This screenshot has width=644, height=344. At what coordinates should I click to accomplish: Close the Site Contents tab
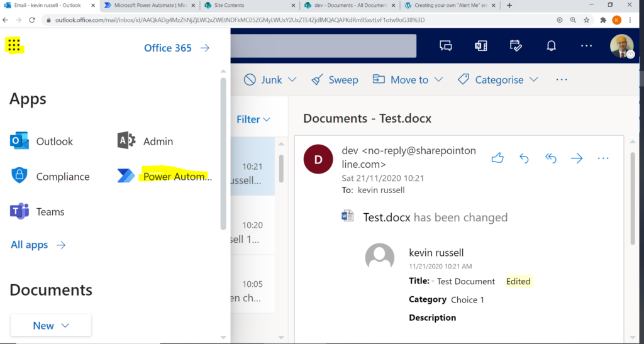(293, 5)
